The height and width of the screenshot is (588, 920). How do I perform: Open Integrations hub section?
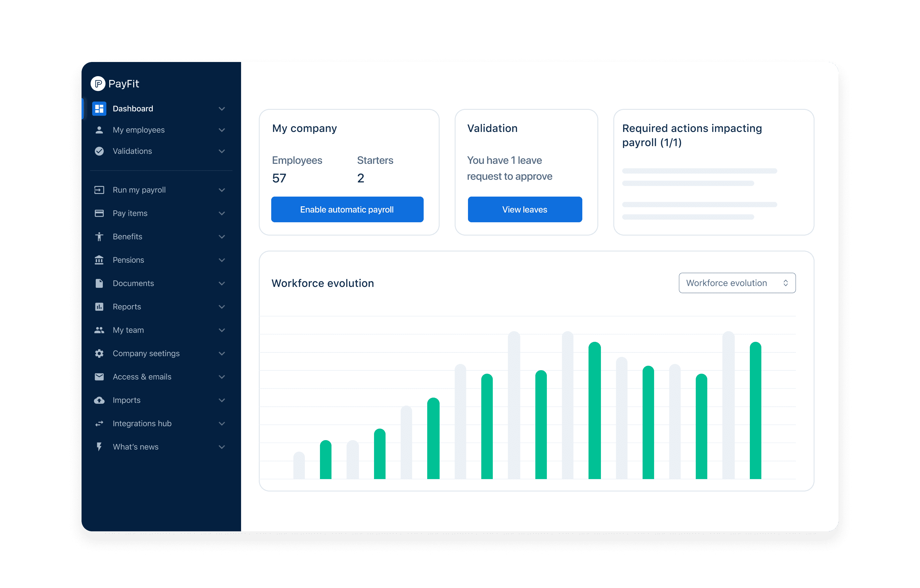142,423
